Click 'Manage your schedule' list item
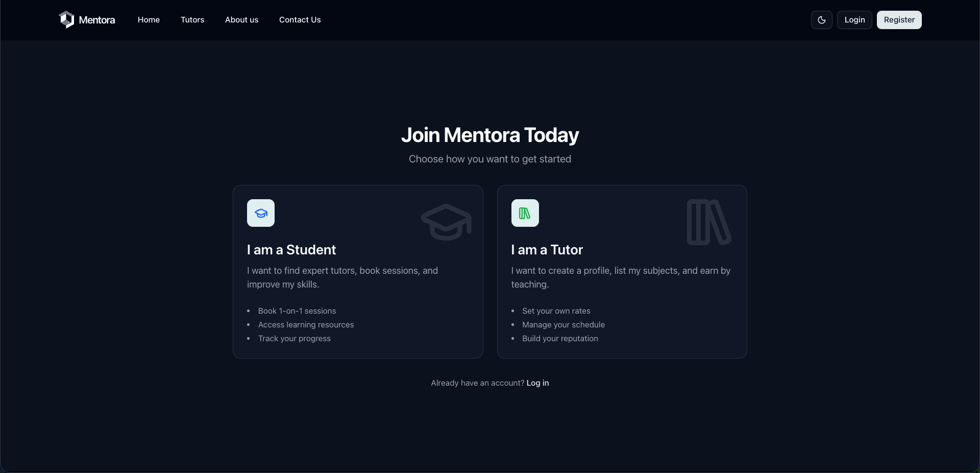 [563, 325]
